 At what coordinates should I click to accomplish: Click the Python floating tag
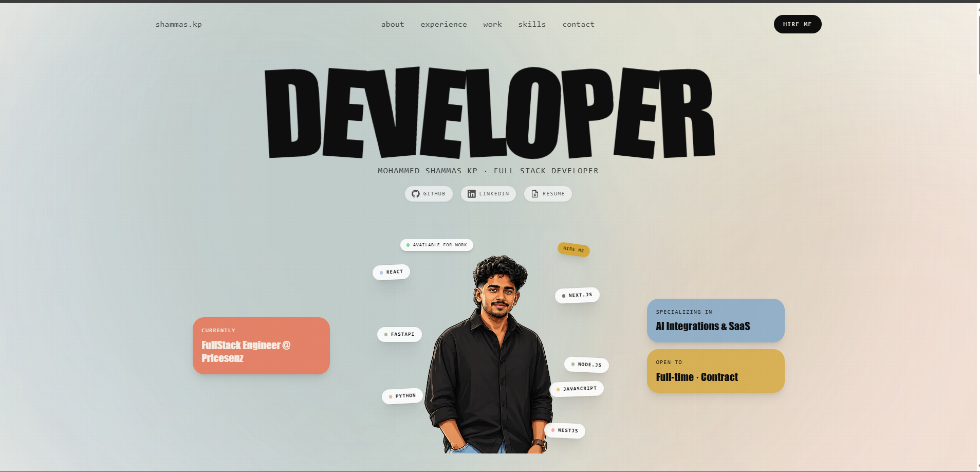pyautogui.click(x=402, y=396)
